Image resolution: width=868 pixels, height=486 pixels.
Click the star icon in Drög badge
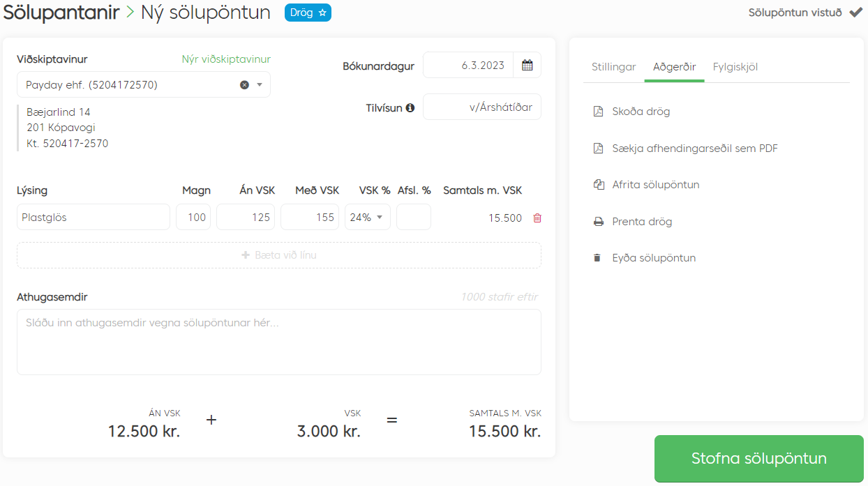[322, 13]
